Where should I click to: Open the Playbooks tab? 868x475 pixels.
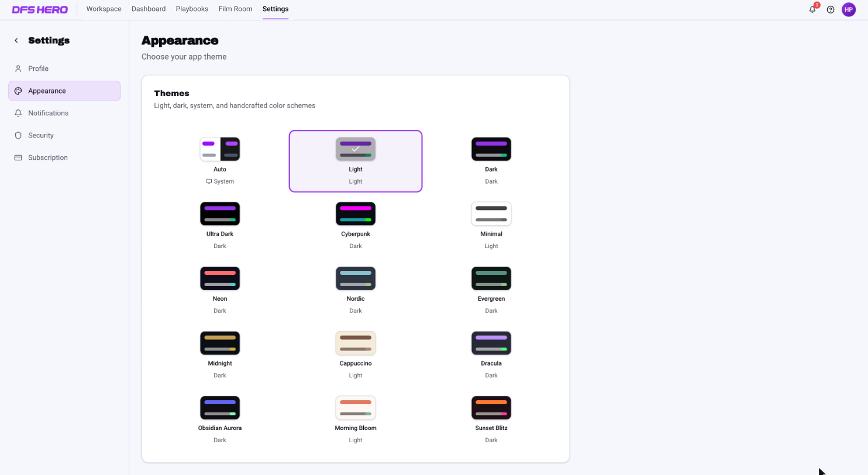(x=192, y=9)
